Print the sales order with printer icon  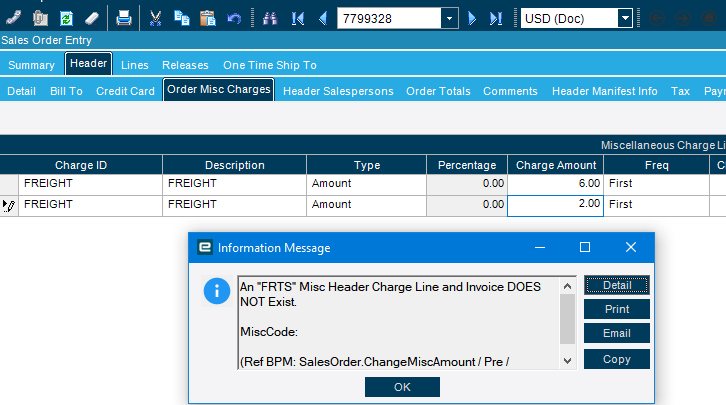point(124,19)
